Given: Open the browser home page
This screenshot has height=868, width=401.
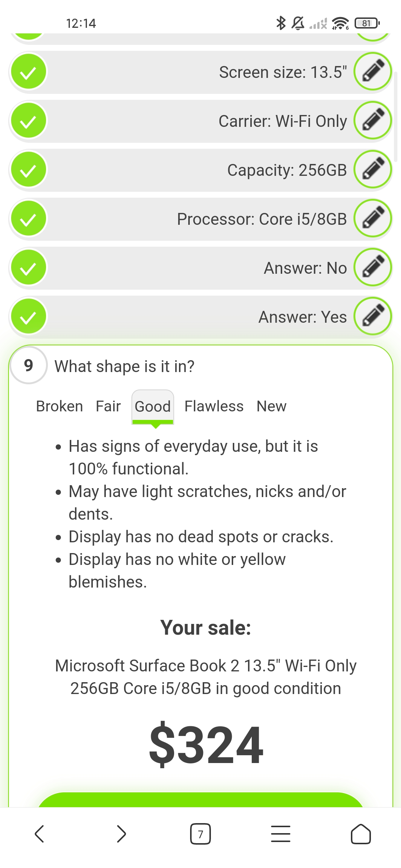Looking at the screenshot, I should pyautogui.click(x=361, y=834).
